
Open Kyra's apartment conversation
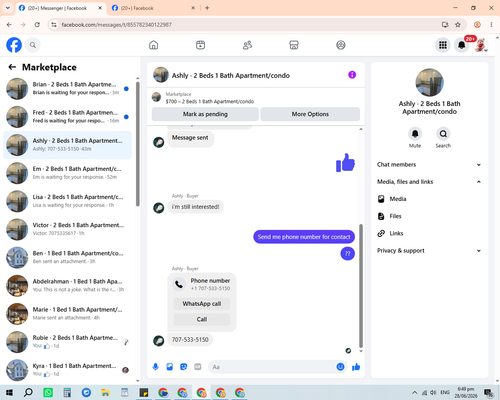click(68, 370)
